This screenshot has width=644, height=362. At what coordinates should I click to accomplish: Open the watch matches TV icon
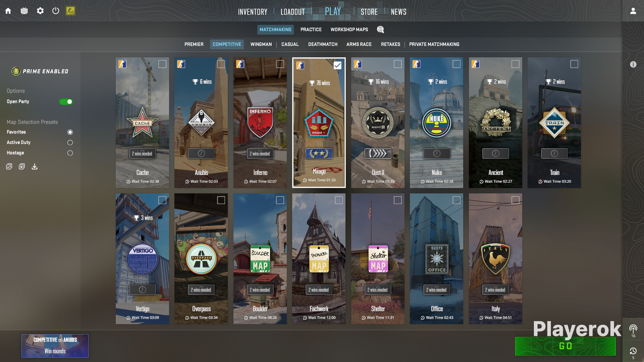(24, 11)
